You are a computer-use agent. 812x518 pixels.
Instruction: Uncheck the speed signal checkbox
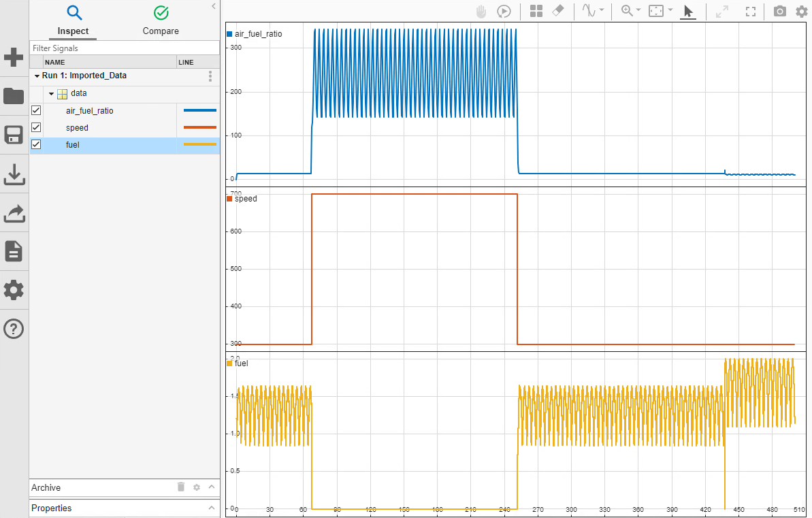pyautogui.click(x=36, y=127)
